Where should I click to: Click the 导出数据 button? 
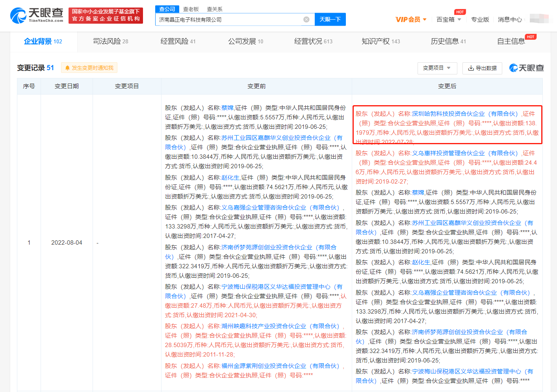[x=482, y=68]
